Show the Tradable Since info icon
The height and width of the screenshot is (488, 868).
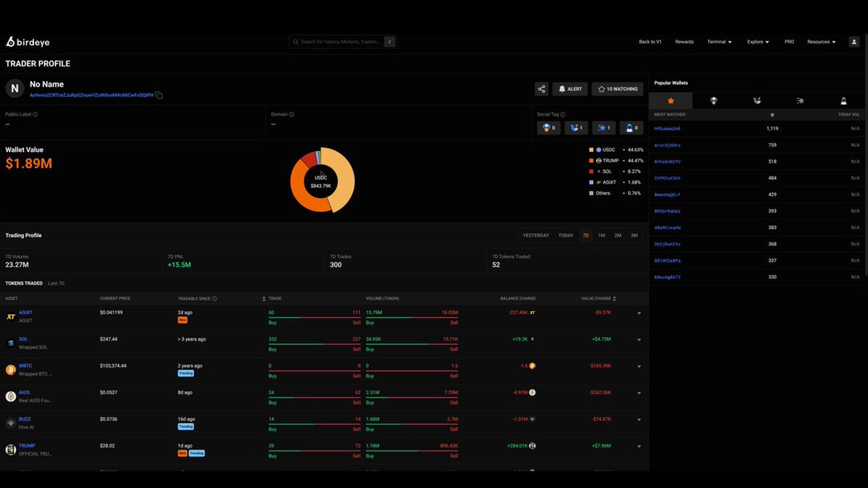point(215,299)
